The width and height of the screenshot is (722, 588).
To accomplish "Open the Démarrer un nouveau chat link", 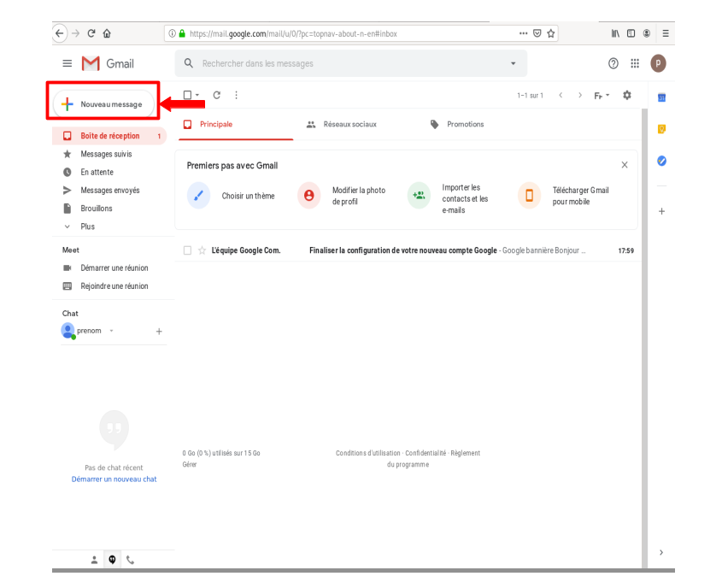I will pyautogui.click(x=114, y=479).
